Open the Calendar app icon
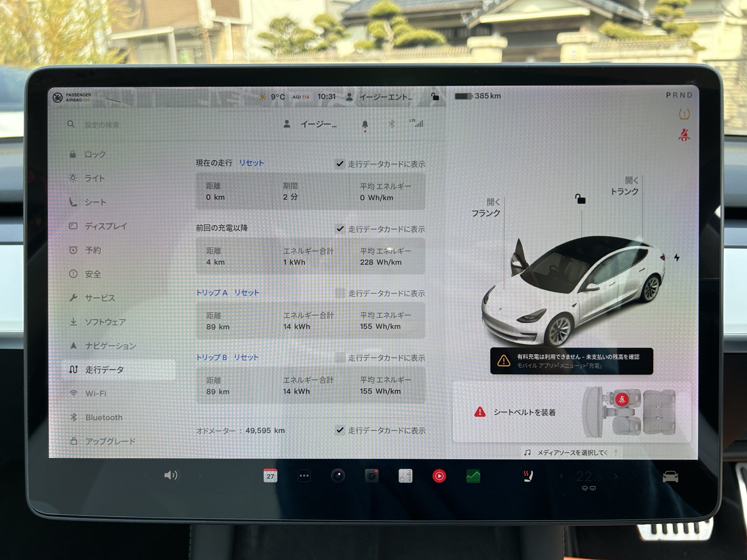 click(270, 476)
